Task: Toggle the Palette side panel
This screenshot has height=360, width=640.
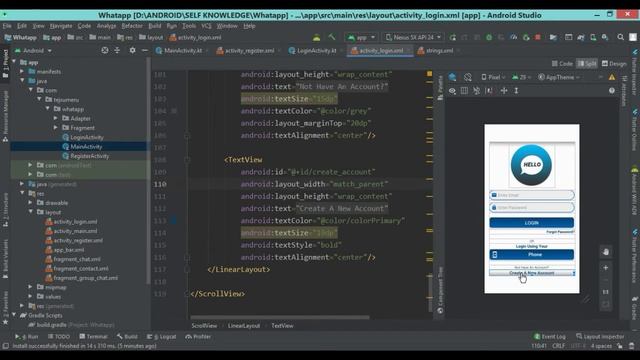Action: click(440, 87)
